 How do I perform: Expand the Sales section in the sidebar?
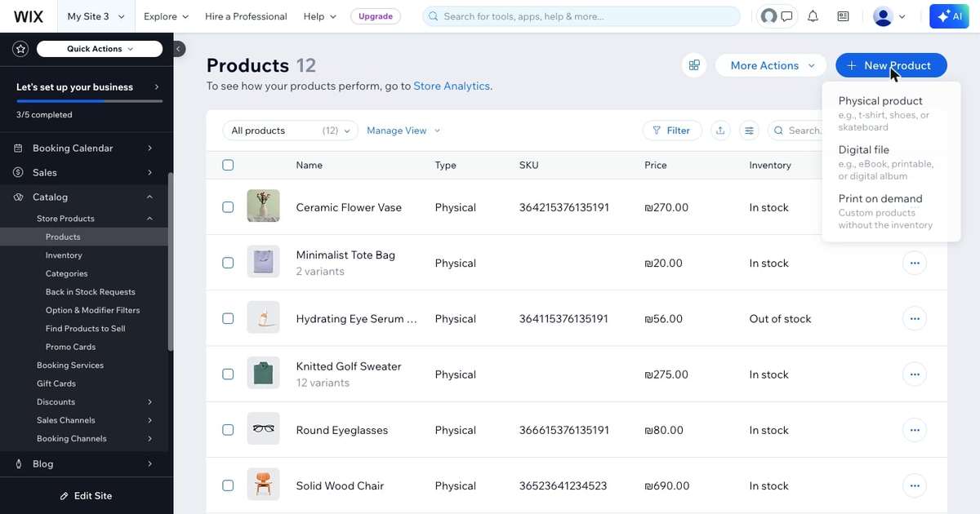150,172
